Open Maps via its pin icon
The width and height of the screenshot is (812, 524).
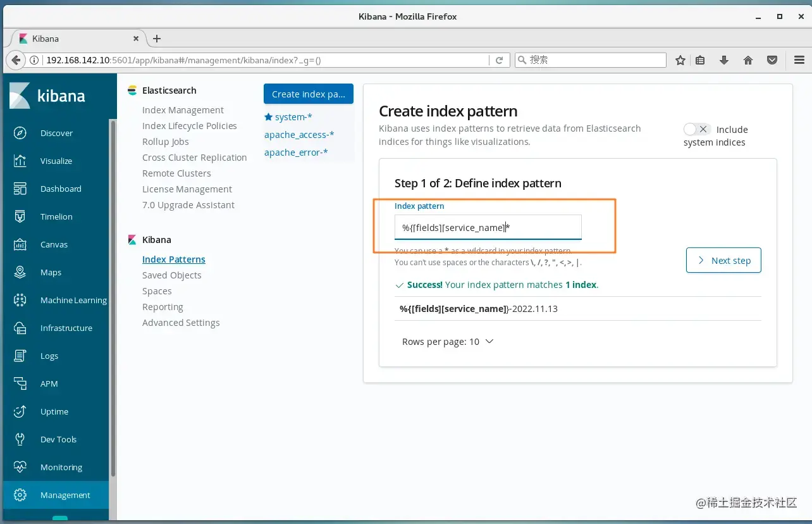[20, 272]
